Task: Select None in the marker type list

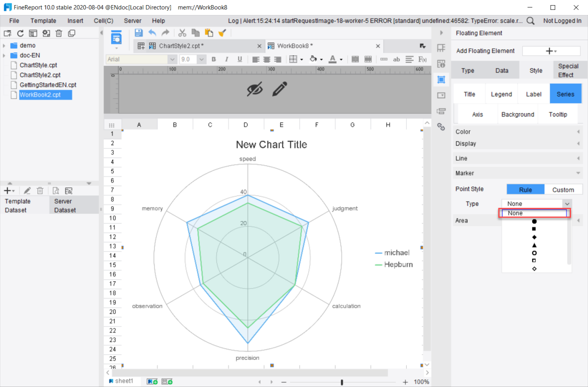Action: coord(535,213)
